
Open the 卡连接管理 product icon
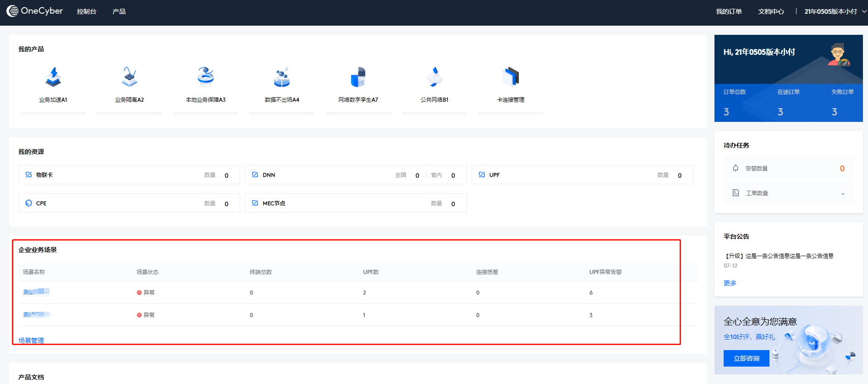(511, 77)
